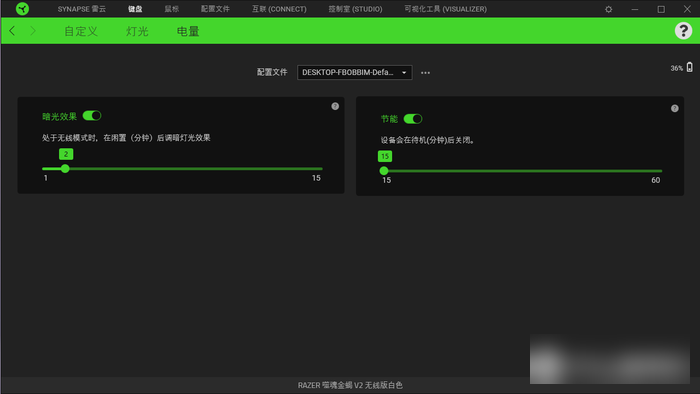Select the 灯光 sub-tab
The image size is (700, 394).
pyautogui.click(x=137, y=31)
